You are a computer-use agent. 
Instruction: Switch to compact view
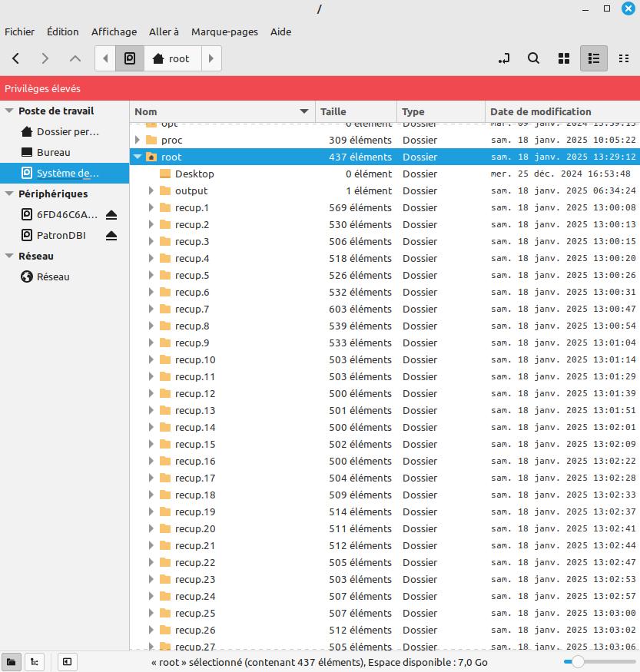[x=623, y=58]
